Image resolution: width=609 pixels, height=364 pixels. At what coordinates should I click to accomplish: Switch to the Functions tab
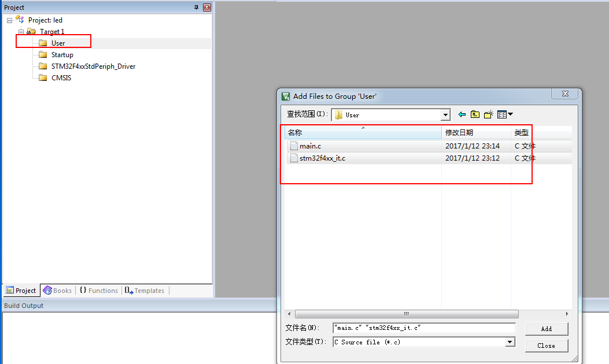point(99,291)
